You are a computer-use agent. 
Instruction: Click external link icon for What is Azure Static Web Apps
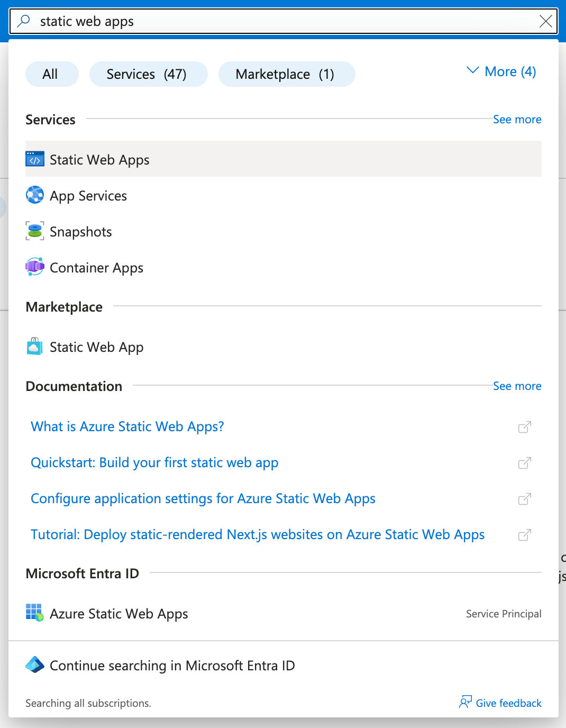point(524,427)
